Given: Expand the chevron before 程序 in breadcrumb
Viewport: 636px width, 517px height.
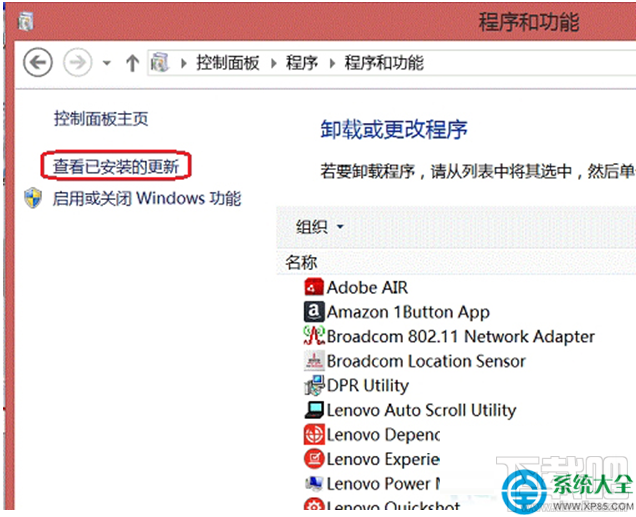Looking at the screenshot, I should 274,63.
